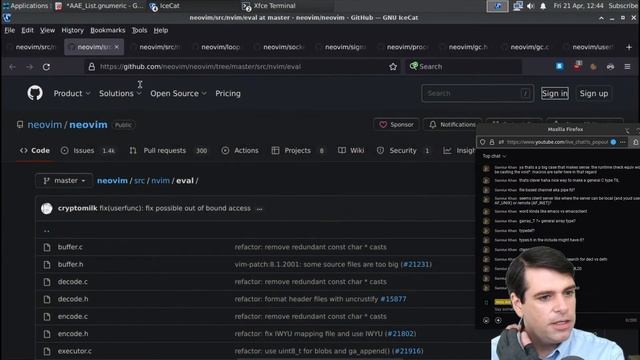Screen dimensions: 640x360
Task: Open the Pricing link
Action: (228, 93)
